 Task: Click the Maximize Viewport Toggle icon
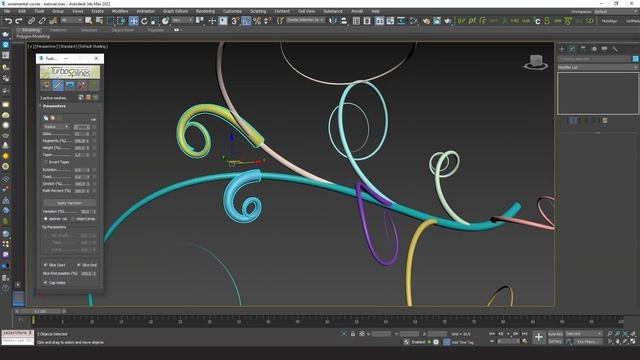(633, 341)
